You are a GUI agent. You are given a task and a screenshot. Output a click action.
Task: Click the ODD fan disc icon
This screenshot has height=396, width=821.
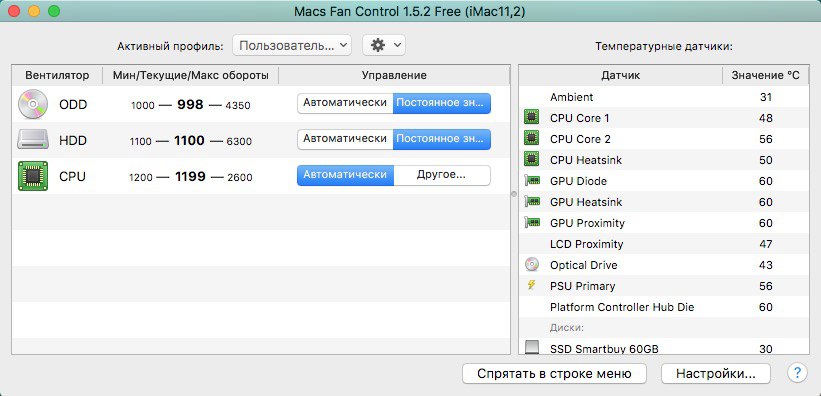click(x=32, y=104)
